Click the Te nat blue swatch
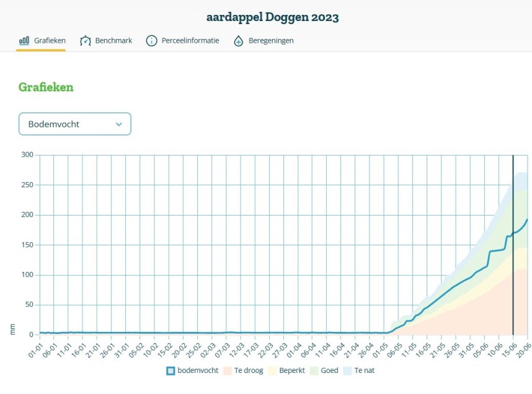532x394 pixels. point(347,371)
